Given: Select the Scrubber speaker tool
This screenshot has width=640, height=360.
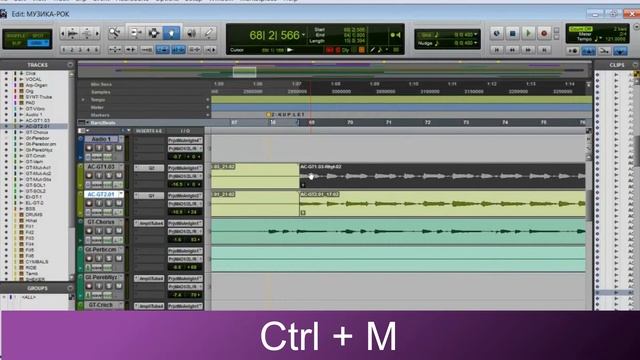Looking at the screenshot, I should point(191,33).
